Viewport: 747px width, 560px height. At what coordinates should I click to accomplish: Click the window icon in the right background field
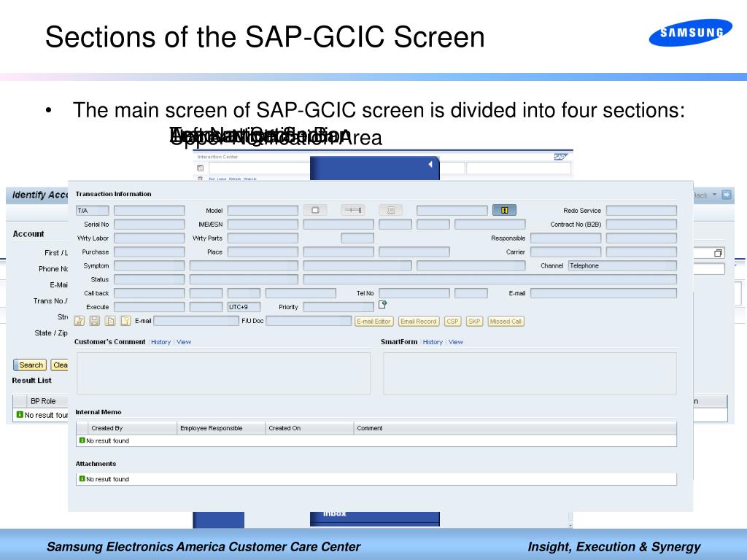point(719,253)
